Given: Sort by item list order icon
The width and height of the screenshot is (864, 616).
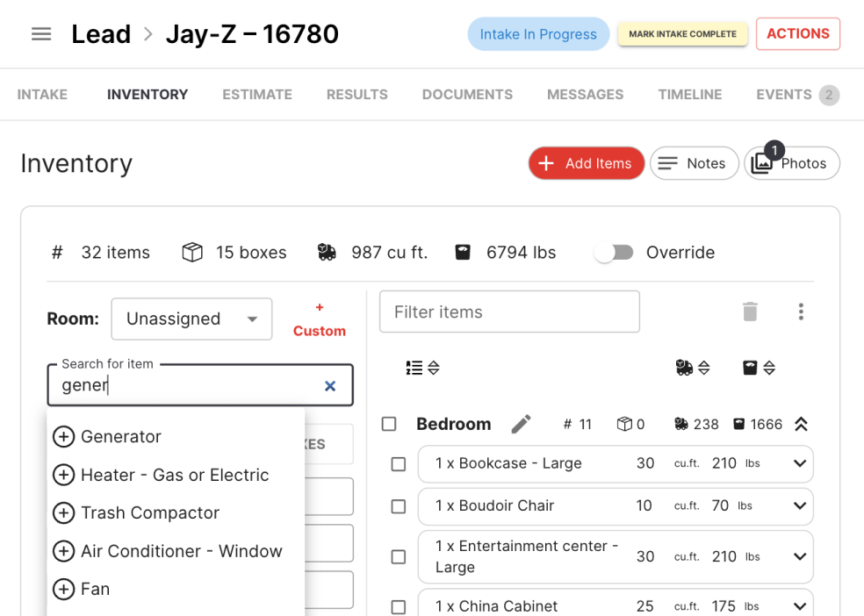Looking at the screenshot, I should pos(422,368).
